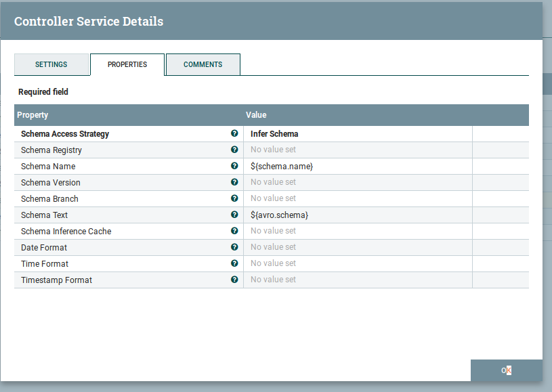552x392 pixels.
Task: Click the Timestamp Format empty value field
Action: pos(357,280)
